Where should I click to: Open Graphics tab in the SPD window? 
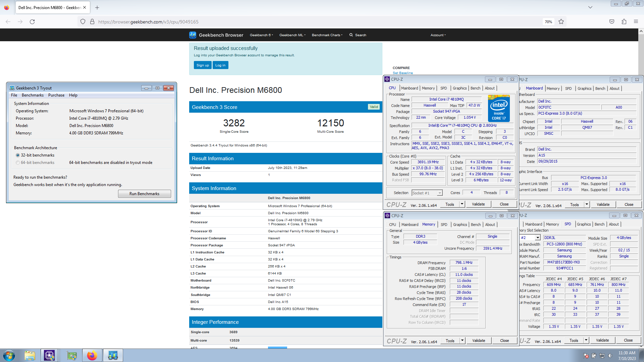584,224
